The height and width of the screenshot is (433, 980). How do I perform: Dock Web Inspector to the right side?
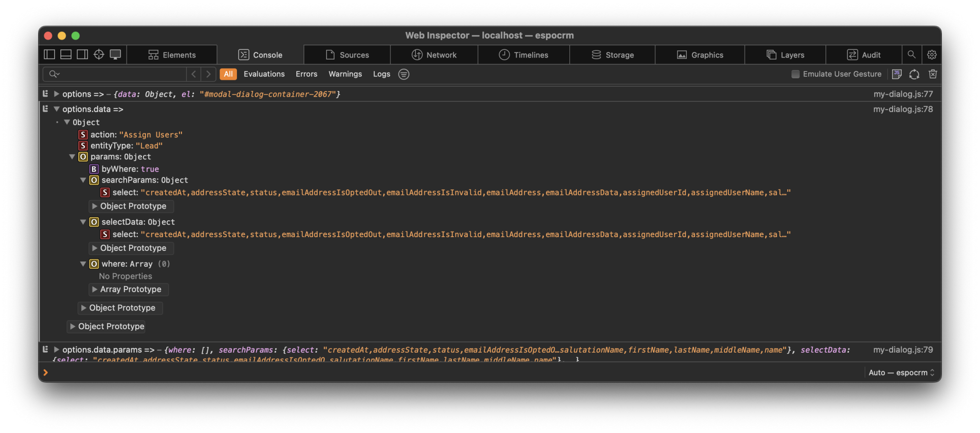(82, 54)
